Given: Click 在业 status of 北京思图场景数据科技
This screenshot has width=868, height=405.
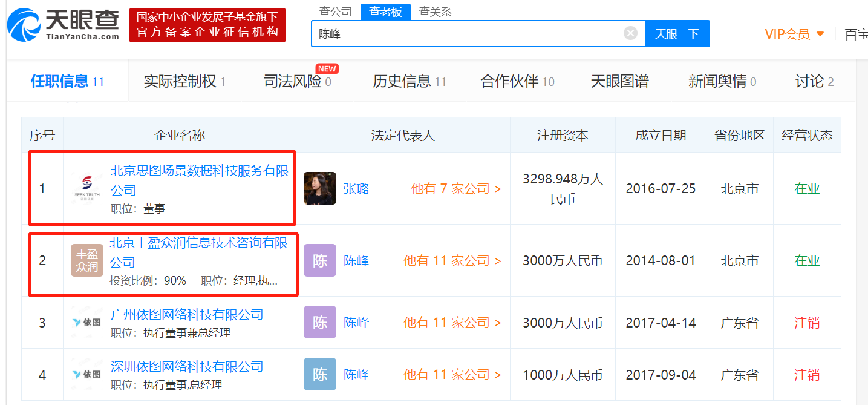Looking at the screenshot, I should pyautogui.click(x=807, y=189).
